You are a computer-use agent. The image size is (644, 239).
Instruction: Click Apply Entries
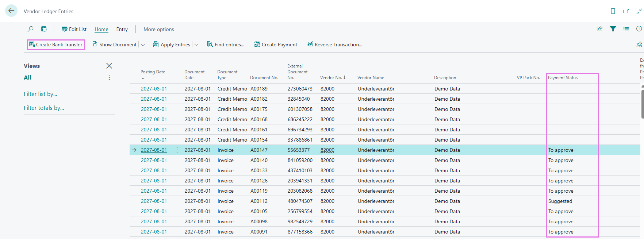(172, 45)
